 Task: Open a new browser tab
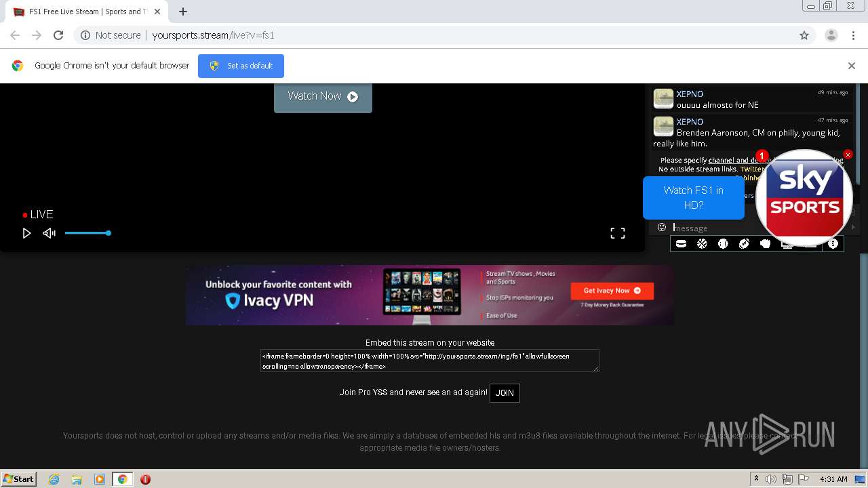[183, 12]
